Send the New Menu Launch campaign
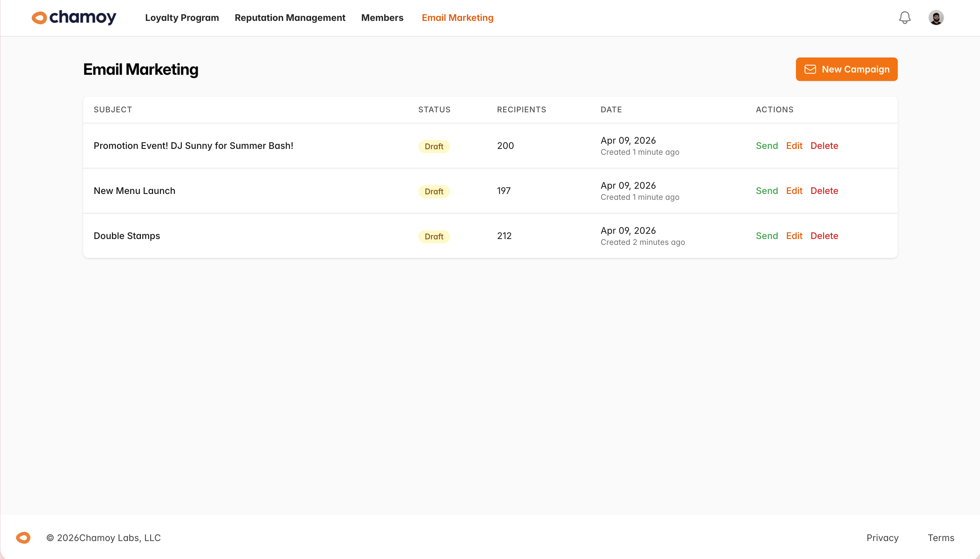The image size is (980, 559). [x=766, y=190]
